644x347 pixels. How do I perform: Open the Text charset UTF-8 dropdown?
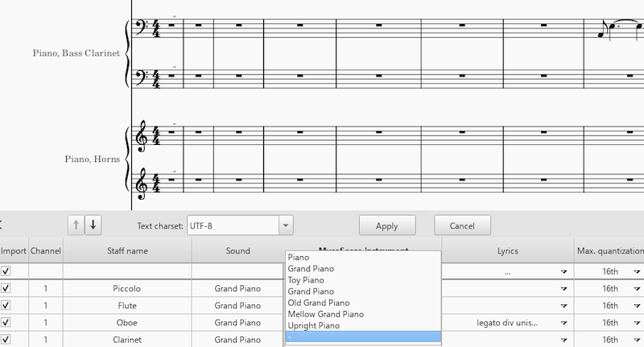click(x=287, y=225)
